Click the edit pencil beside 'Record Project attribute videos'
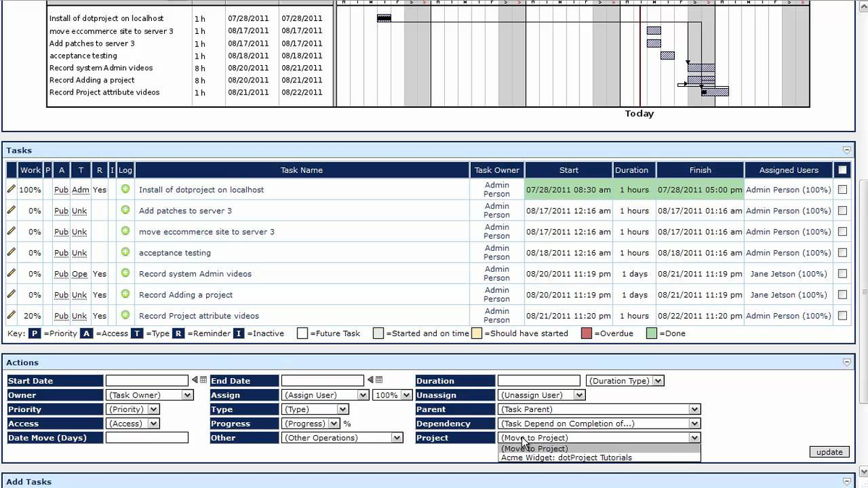Screen dimensions: 868x488 tap(11, 315)
